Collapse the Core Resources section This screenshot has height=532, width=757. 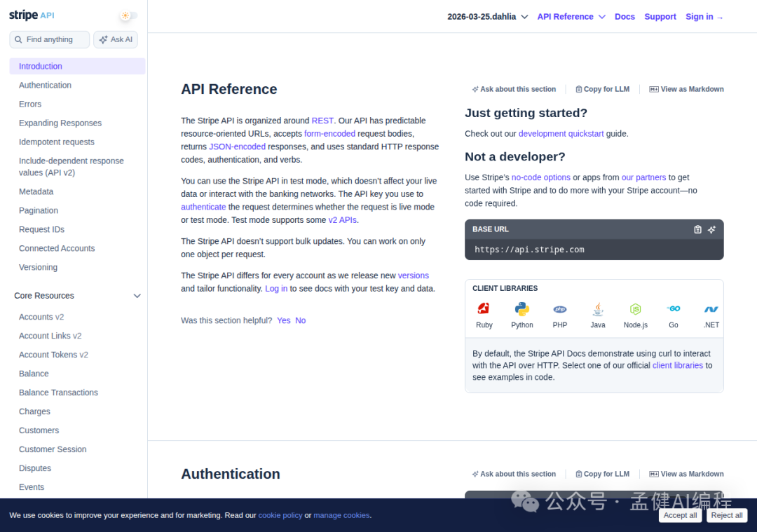[x=137, y=296]
